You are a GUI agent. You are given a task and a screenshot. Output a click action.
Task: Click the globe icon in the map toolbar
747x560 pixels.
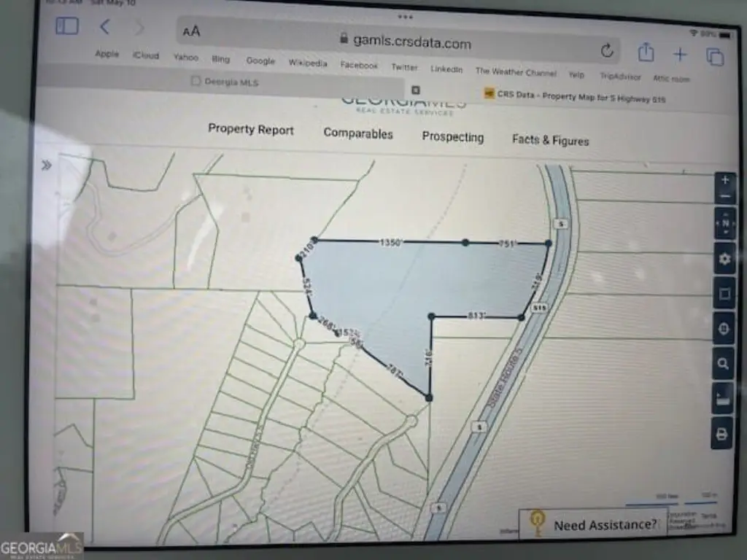point(724,329)
